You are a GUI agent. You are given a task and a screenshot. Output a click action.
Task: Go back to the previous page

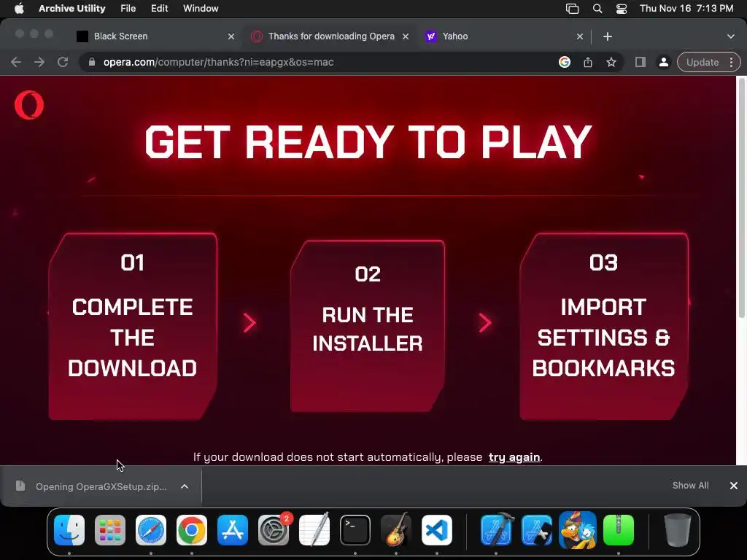16,62
